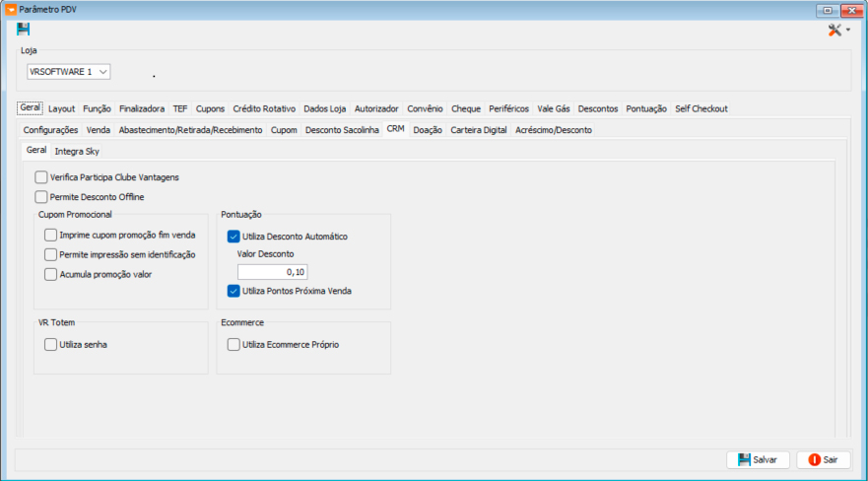The width and height of the screenshot is (868, 481).
Task: Open the tools wrench icon menu
Action: 835,30
